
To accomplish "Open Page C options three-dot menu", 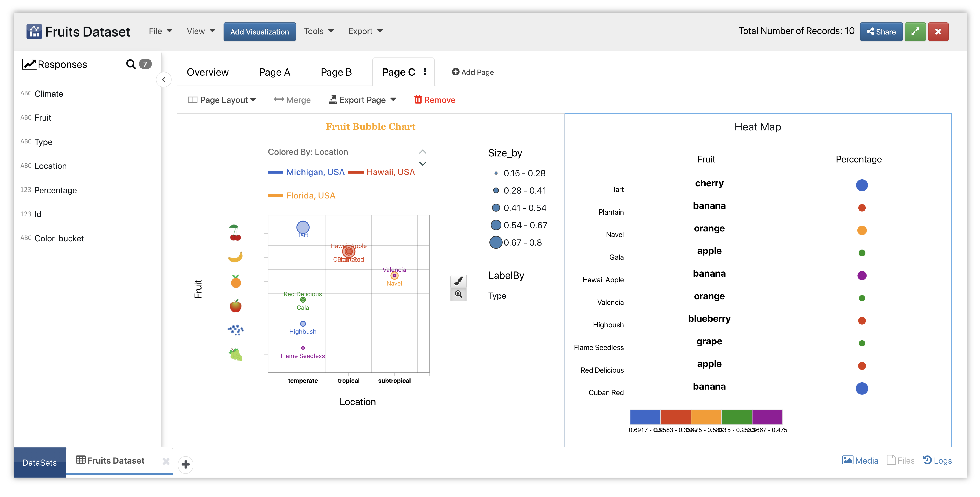I will pyautogui.click(x=425, y=72).
